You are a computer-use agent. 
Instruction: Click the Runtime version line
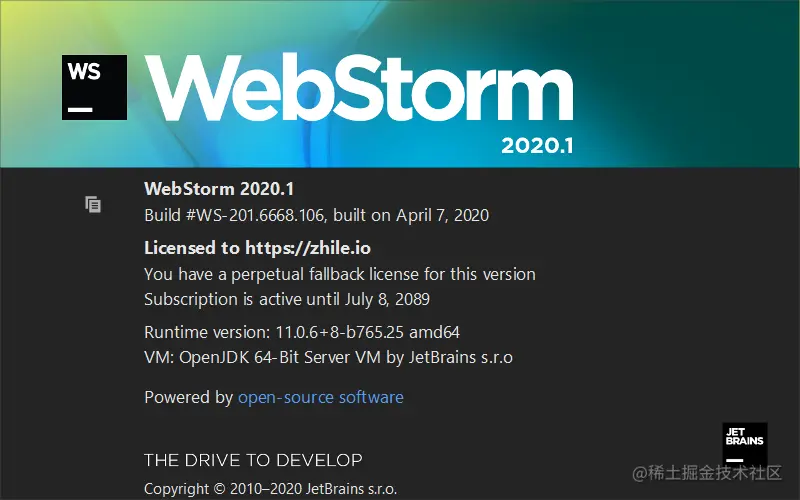(x=302, y=332)
